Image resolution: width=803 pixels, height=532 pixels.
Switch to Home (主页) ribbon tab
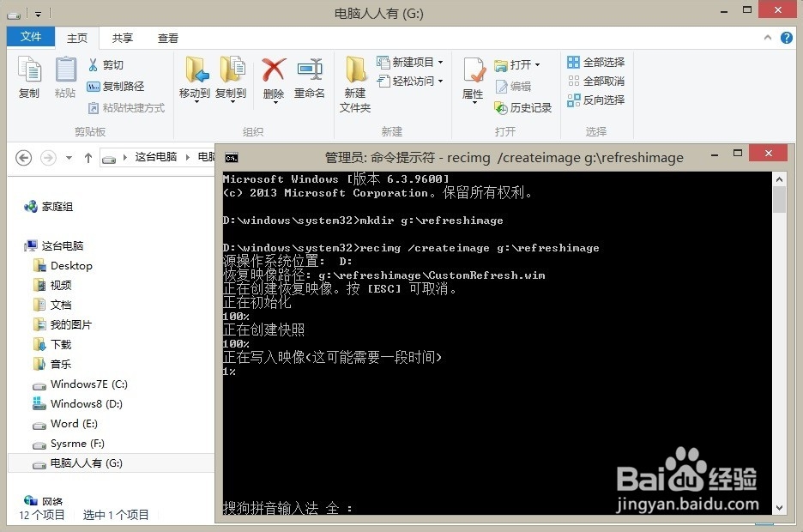pyautogui.click(x=77, y=38)
